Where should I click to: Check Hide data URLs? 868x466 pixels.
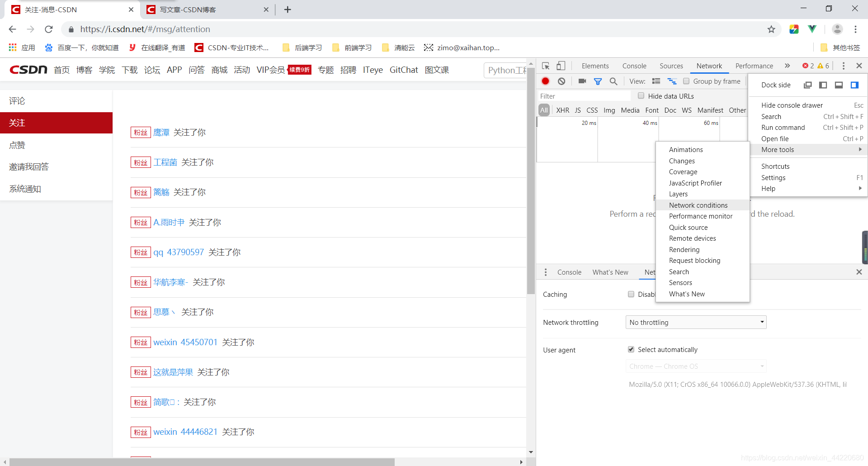click(x=641, y=96)
